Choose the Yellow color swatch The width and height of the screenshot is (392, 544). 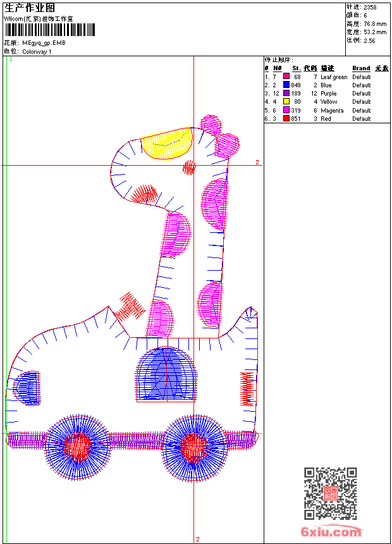(286, 101)
